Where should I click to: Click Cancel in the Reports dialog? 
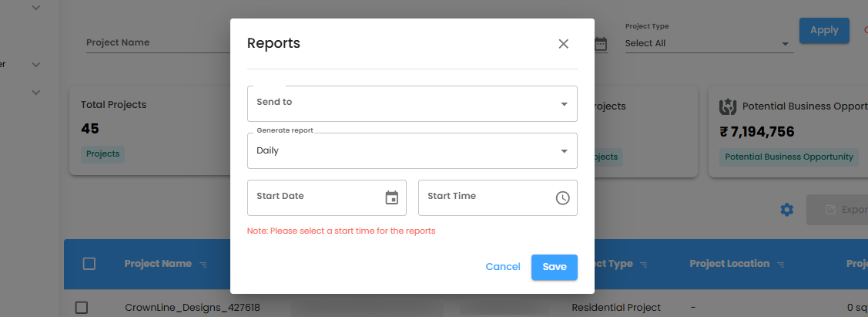503,267
